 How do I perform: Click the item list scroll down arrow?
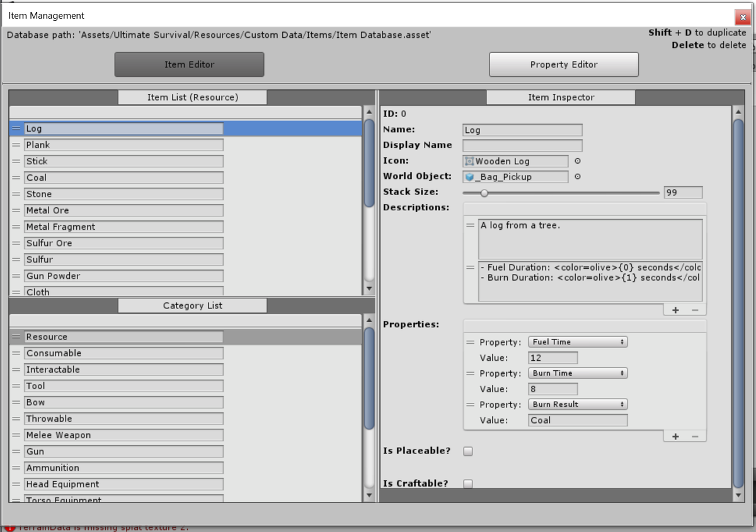pyautogui.click(x=369, y=289)
